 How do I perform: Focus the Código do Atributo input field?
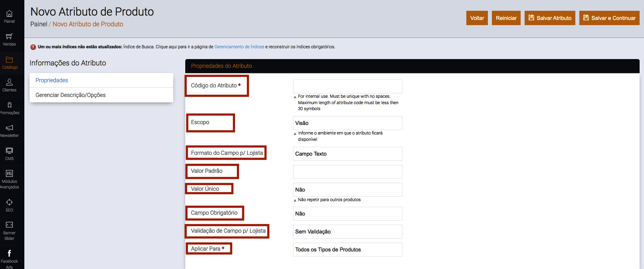347,86
